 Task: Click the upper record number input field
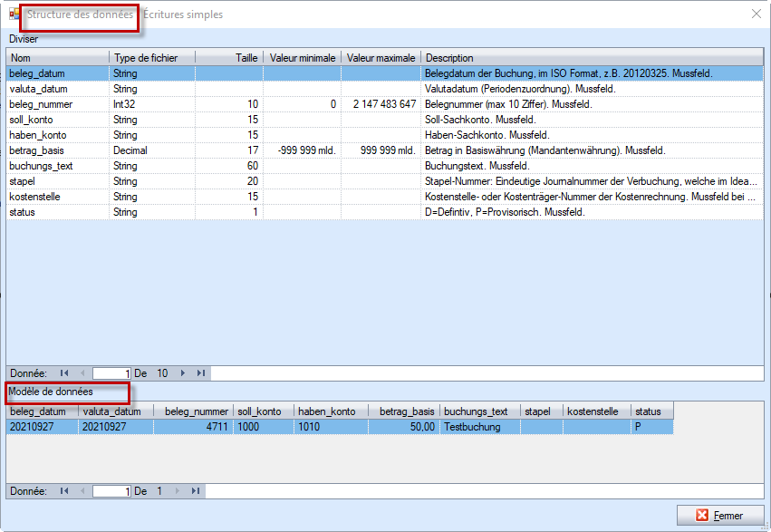click(111, 372)
